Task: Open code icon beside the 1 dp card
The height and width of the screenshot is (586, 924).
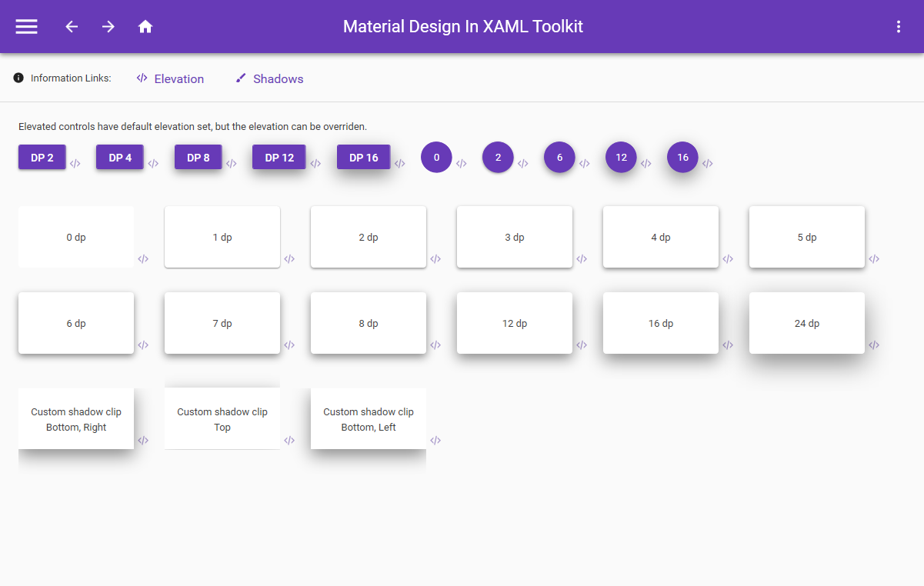Action: click(x=289, y=259)
